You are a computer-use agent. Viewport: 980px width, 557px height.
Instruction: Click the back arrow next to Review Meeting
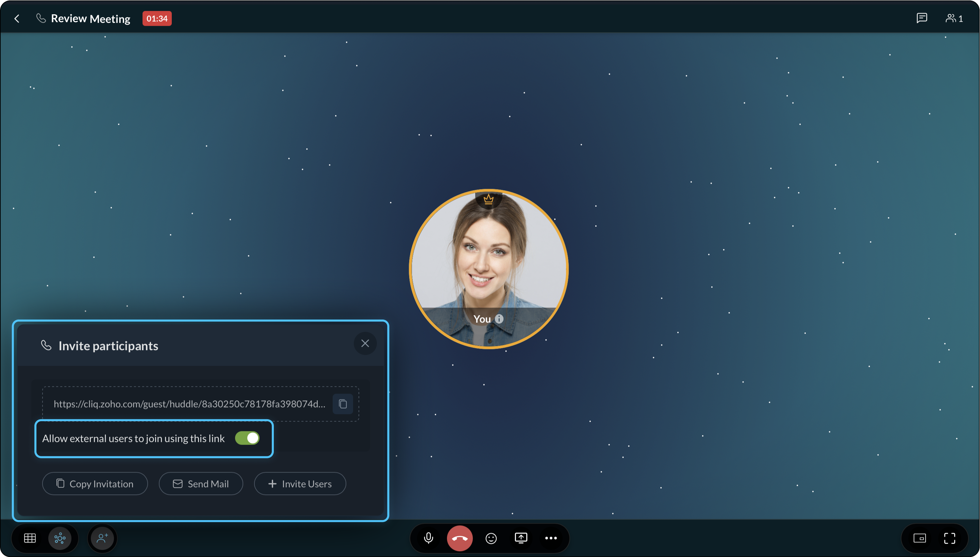pyautogui.click(x=17, y=18)
